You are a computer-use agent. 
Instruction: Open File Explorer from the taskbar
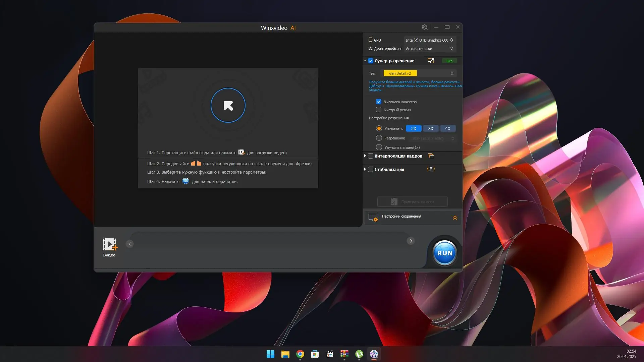[285, 354]
